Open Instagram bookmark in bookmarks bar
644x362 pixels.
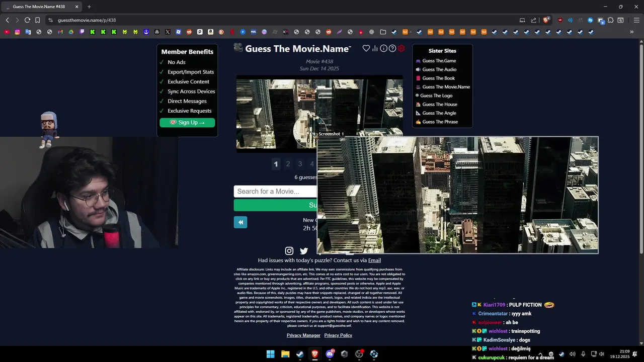point(17,32)
